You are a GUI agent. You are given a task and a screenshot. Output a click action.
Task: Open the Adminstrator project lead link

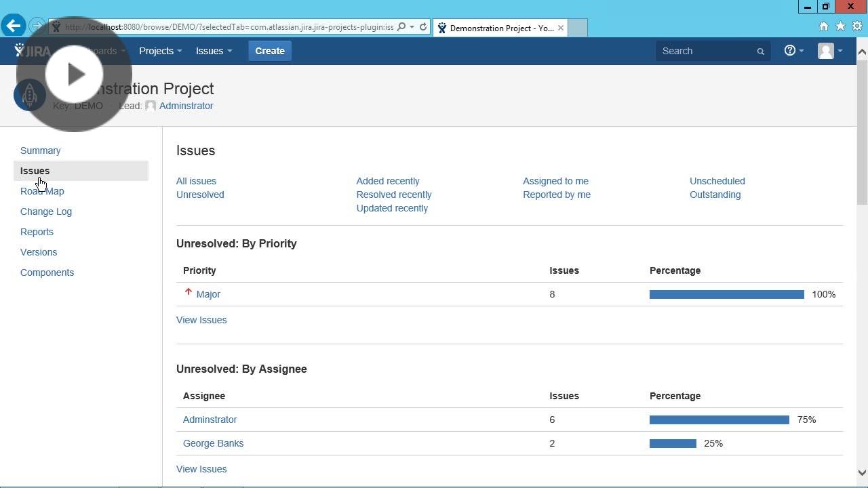click(186, 106)
